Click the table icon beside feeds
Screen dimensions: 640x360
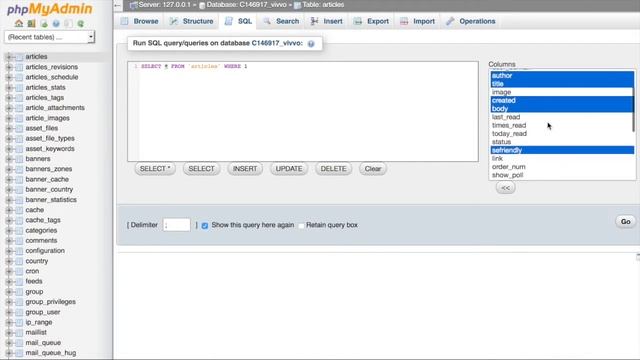[x=19, y=281]
